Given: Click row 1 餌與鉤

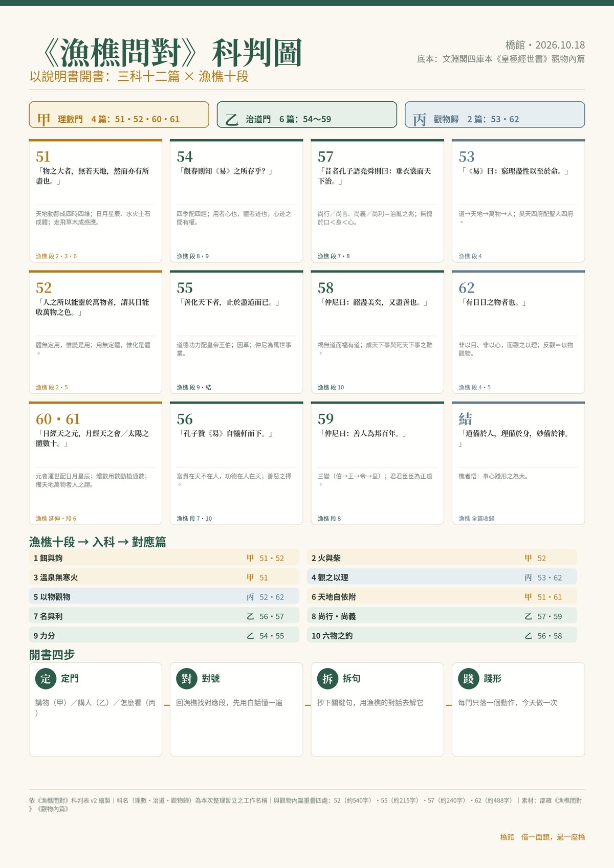Looking at the screenshot, I should [164, 558].
